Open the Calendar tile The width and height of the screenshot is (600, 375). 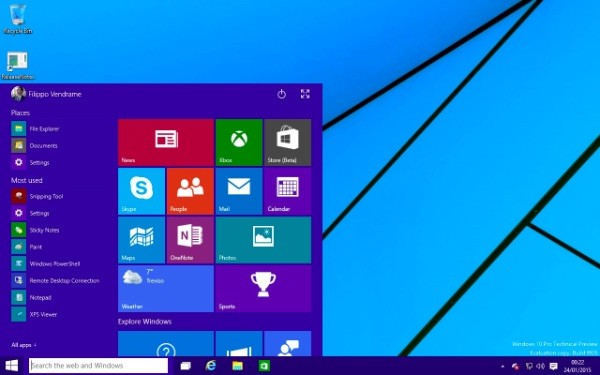point(287,191)
